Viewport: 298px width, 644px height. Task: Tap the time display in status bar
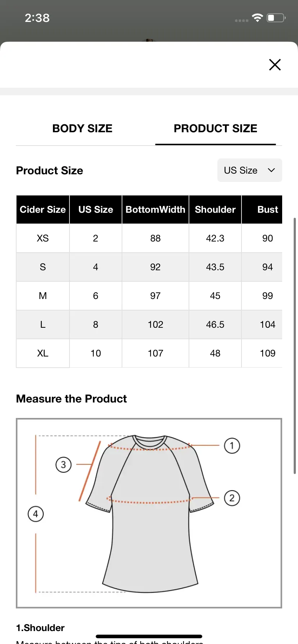(37, 18)
